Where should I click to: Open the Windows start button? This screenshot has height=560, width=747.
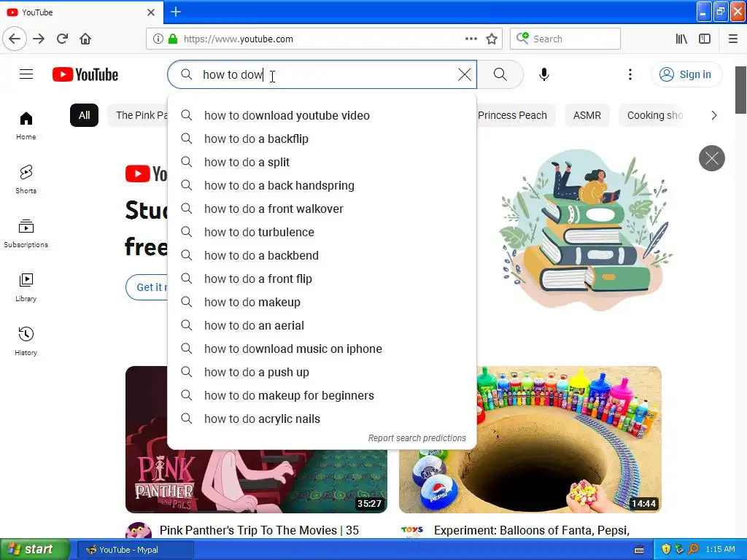[34, 550]
